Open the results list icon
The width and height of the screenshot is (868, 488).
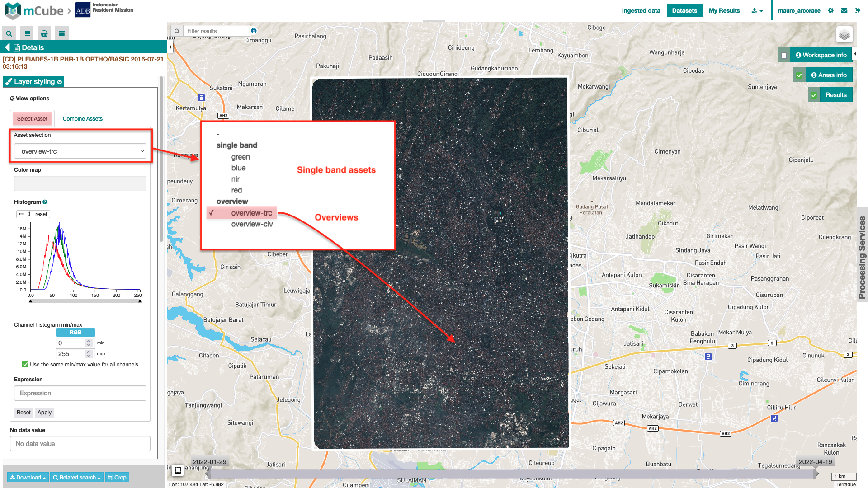click(x=27, y=33)
